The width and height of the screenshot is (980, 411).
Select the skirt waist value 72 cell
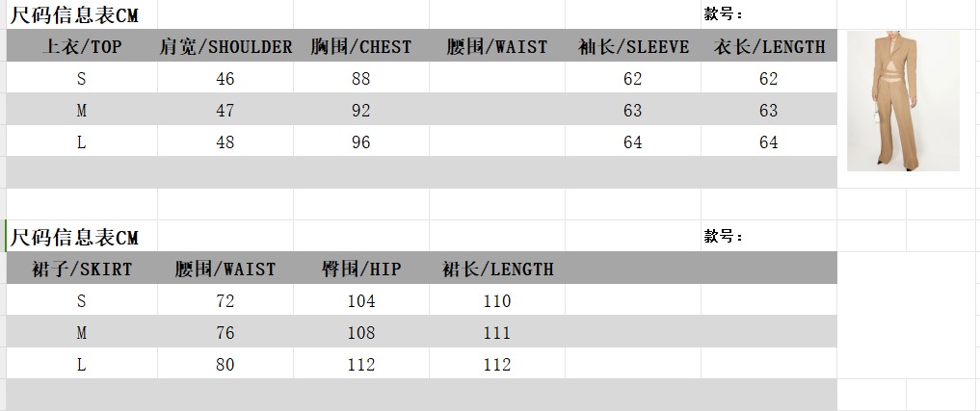point(225,301)
